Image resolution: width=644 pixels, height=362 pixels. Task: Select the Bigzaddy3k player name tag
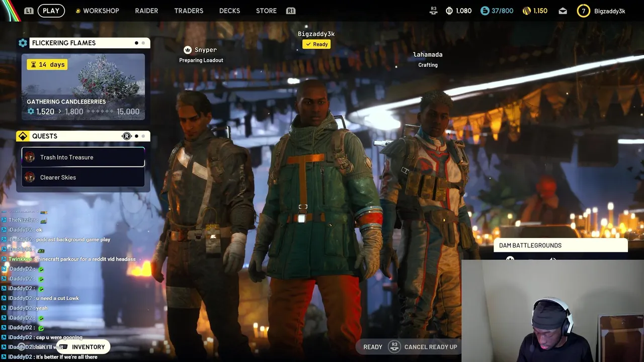[316, 34]
